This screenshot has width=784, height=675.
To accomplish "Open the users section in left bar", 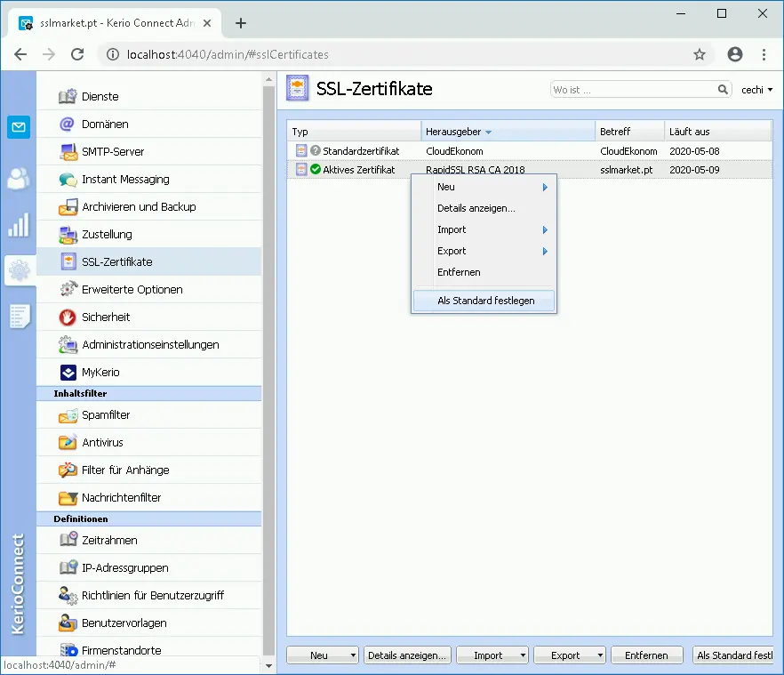I will pyautogui.click(x=19, y=179).
